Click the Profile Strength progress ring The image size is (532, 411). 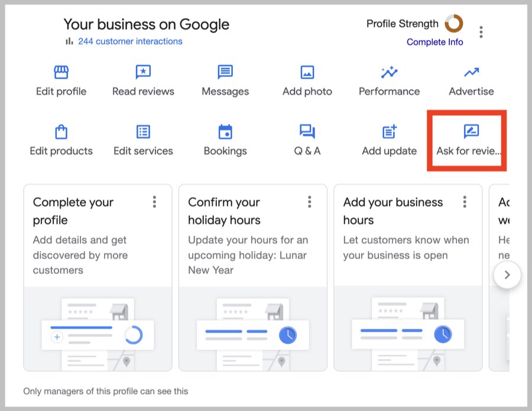pos(453,24)
